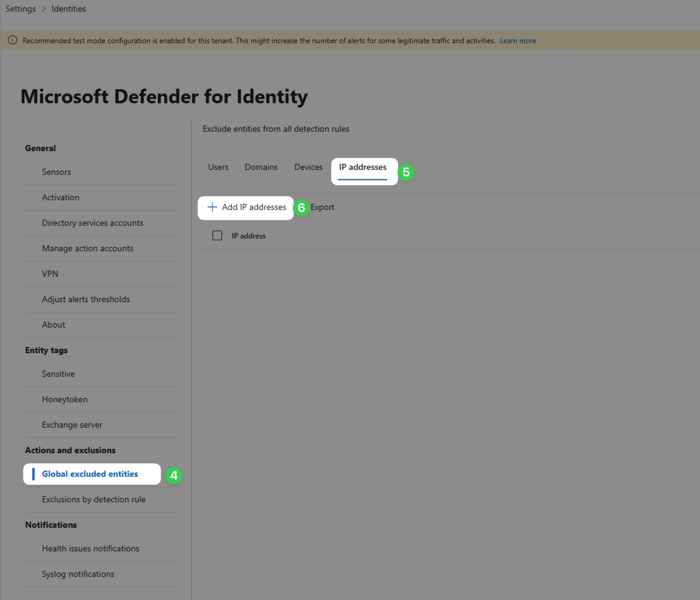Click the Entity tags heading
Image resolution: width=700 pixels, height=600 pixels.
[46, 350]
